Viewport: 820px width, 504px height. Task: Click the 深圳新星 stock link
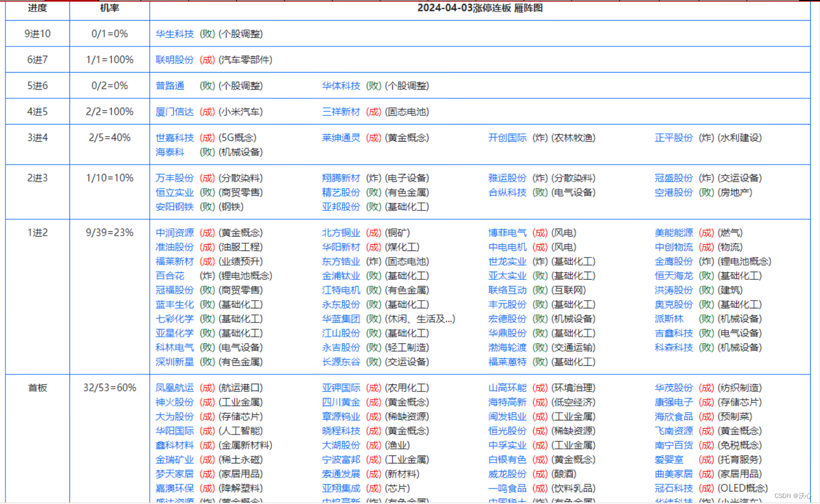[x=175, y=362]
